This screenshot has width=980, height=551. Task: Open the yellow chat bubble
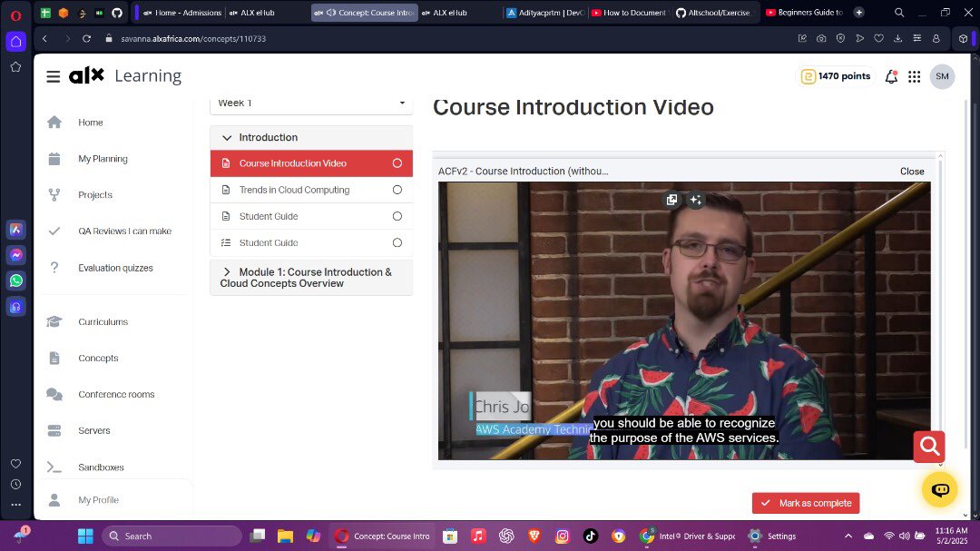[940, 489]
